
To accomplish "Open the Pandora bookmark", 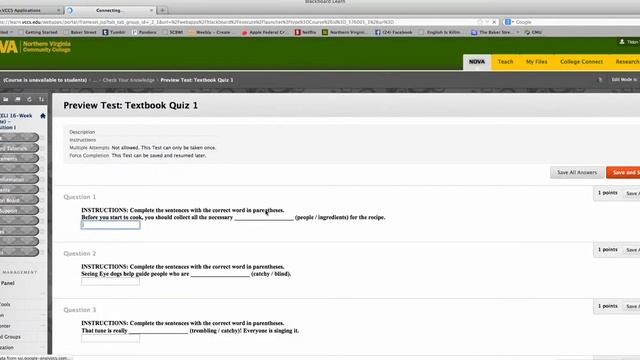I will [144, 32].
